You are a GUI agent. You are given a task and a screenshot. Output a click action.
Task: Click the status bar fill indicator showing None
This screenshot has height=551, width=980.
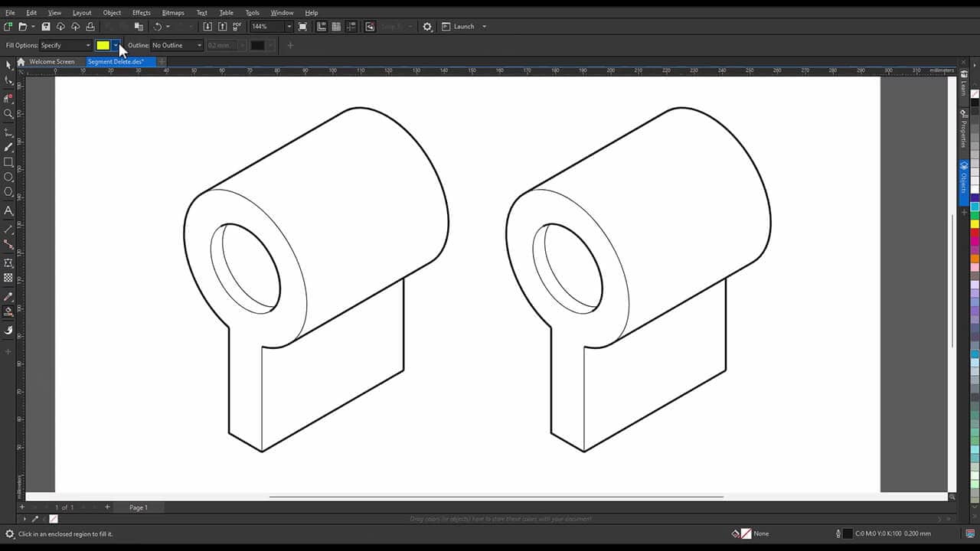click(x=750, y=533)
